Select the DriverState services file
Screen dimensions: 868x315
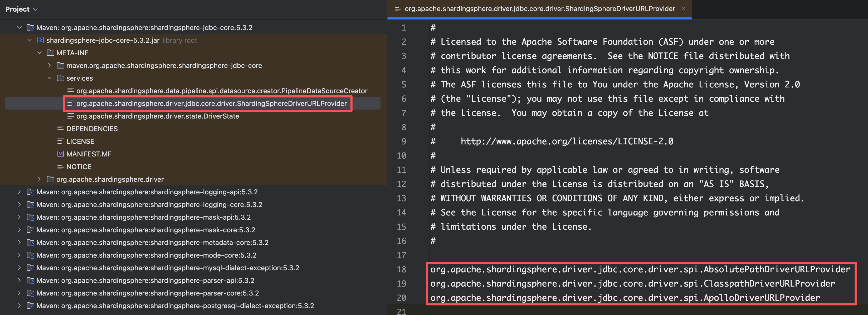point(157,116)
